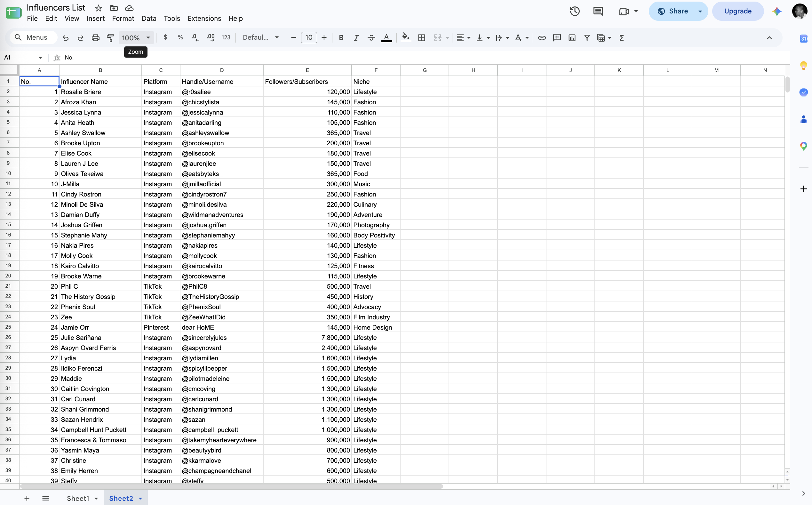Open the text color picker
Viewport: 812px width, 505px height.
[386, 38]
